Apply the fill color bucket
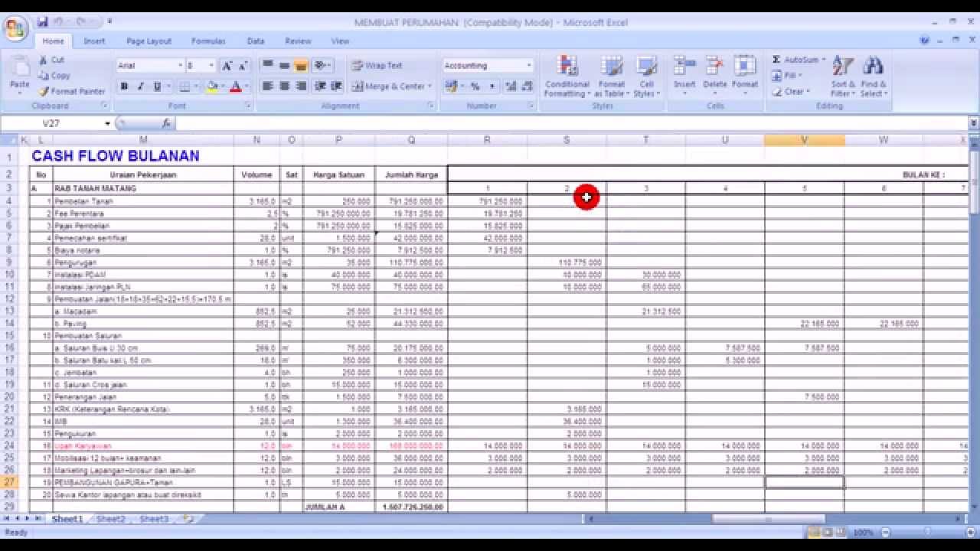The image size is (980, 551). [212, 86]
